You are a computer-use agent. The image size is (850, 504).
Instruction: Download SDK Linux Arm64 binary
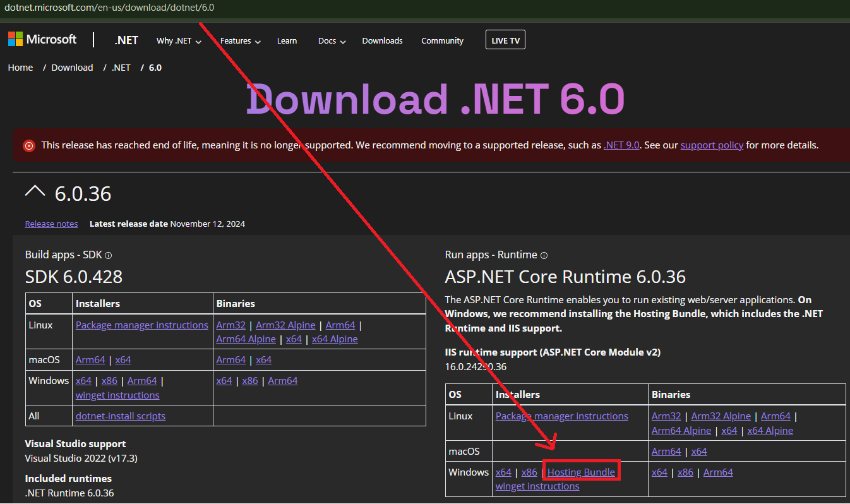pyautogui.click(x=340, y=325)
